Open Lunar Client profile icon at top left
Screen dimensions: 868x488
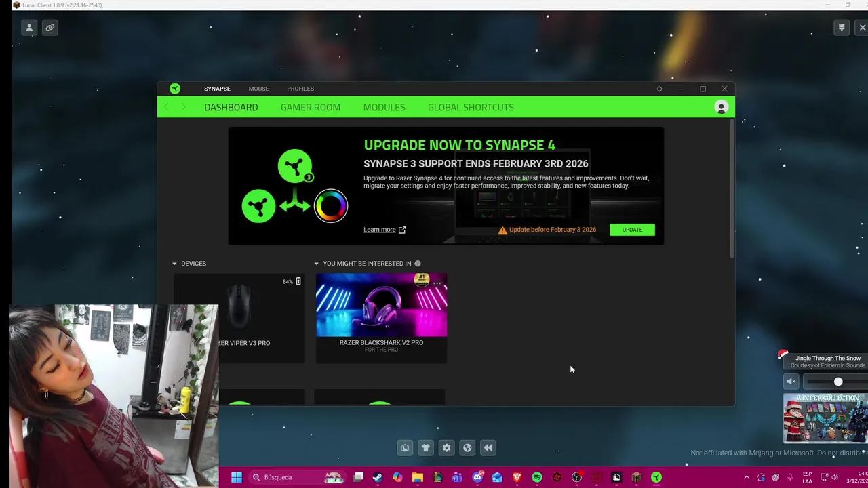coord(29,28)
